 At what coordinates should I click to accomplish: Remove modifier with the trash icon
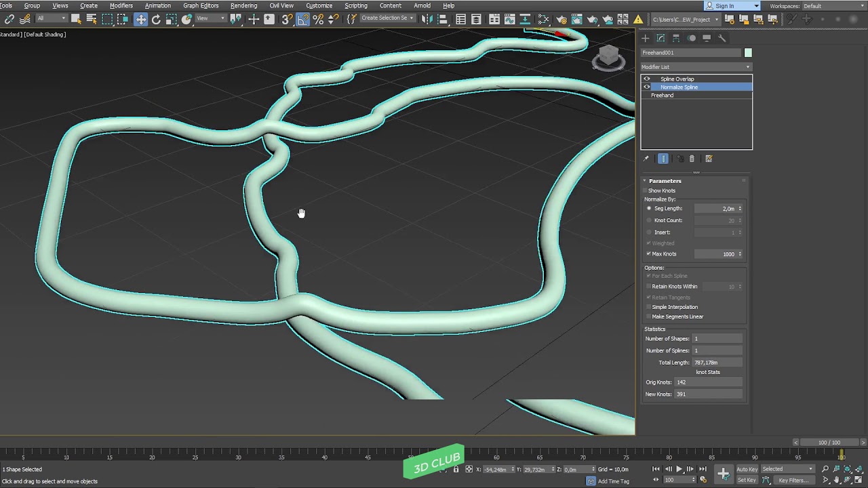pos(692,159)
